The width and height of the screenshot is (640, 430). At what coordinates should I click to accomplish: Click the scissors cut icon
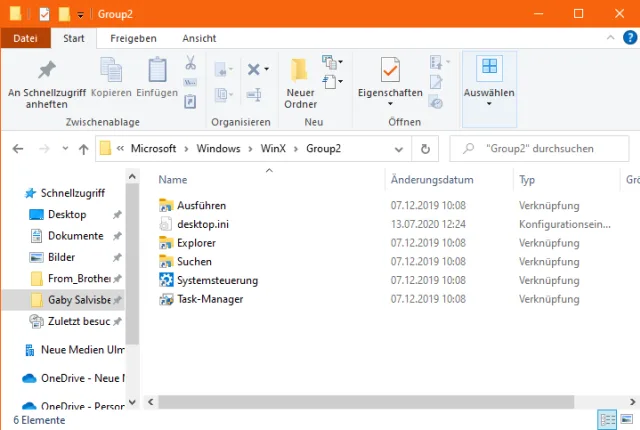(x=190, y=63)
